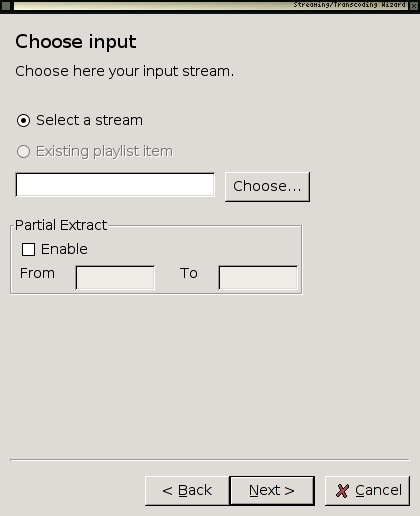
Task: Click the "From" label
Action: click(37, 273)
